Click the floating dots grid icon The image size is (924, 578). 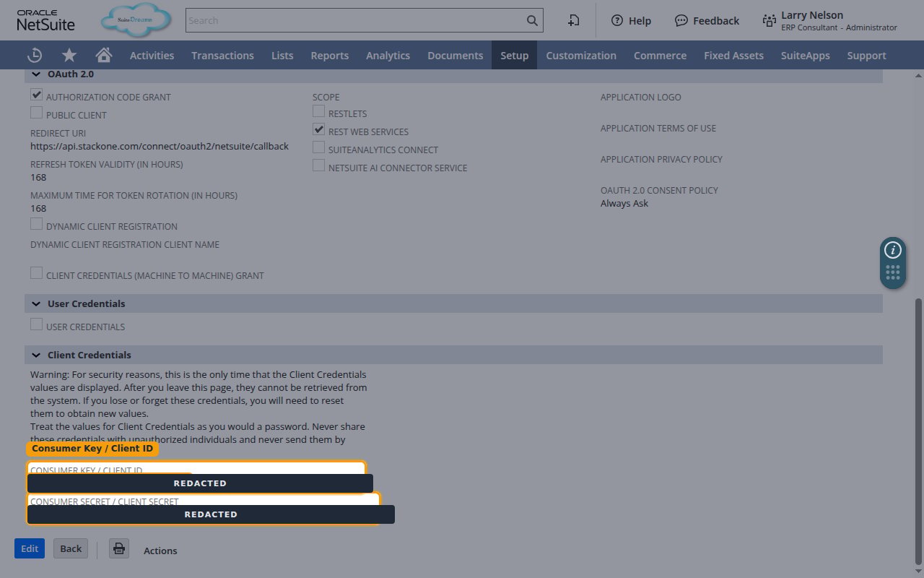pyautogui.click(x=893, y=273)
